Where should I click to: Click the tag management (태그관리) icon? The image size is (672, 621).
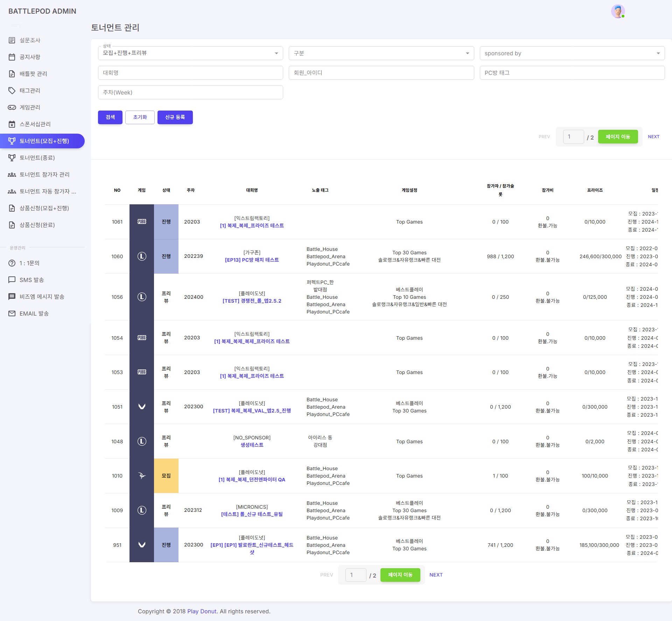(12, 91)
